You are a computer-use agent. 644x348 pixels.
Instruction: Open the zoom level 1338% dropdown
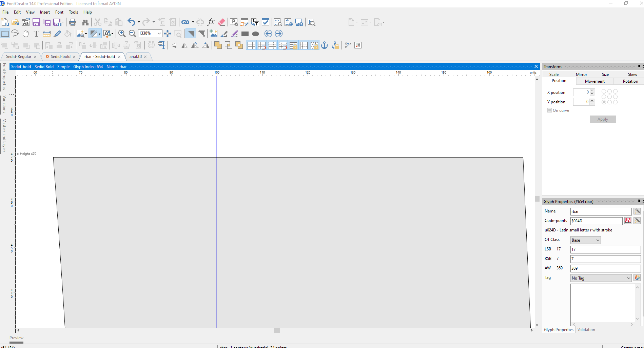159,33
